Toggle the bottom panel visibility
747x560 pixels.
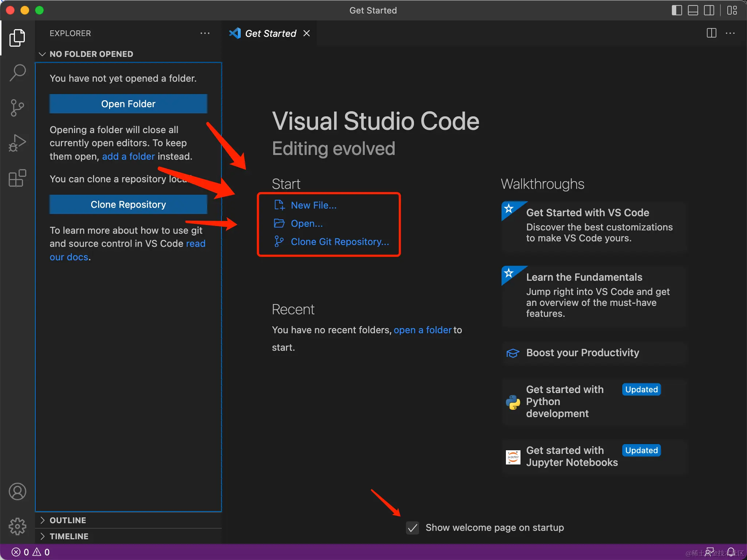[x=693, y=10]
